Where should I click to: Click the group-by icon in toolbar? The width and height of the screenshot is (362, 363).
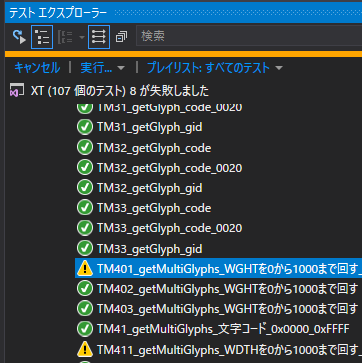click(65, 37)
